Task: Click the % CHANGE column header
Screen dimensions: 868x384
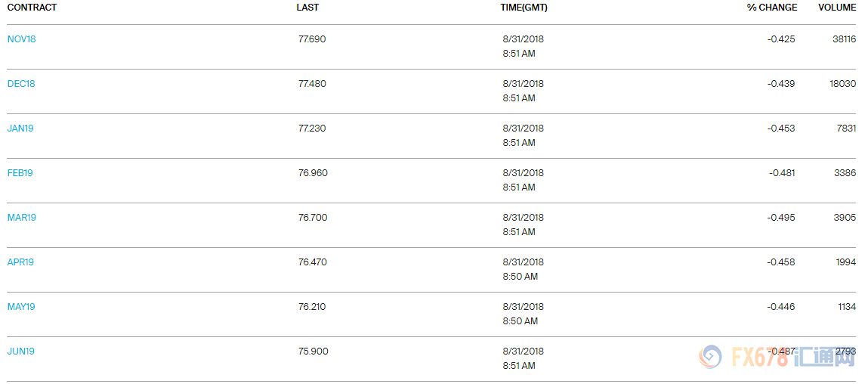Action: (772, 8)
